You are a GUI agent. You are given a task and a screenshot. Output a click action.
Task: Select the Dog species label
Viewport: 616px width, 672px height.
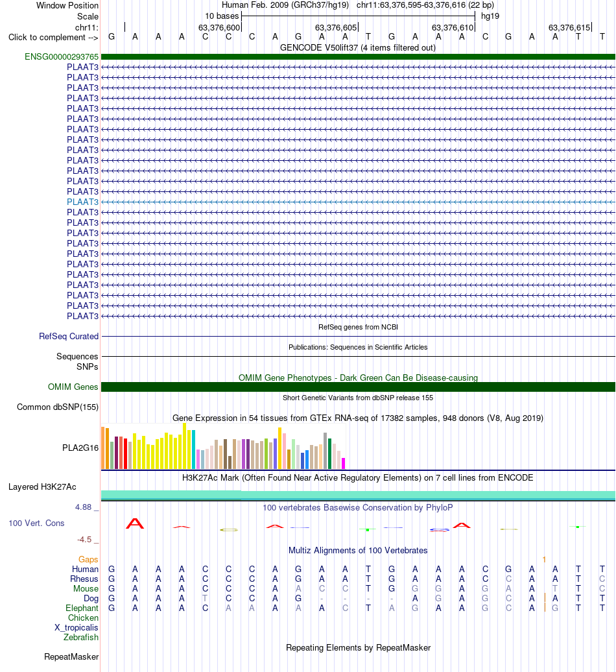91,598
